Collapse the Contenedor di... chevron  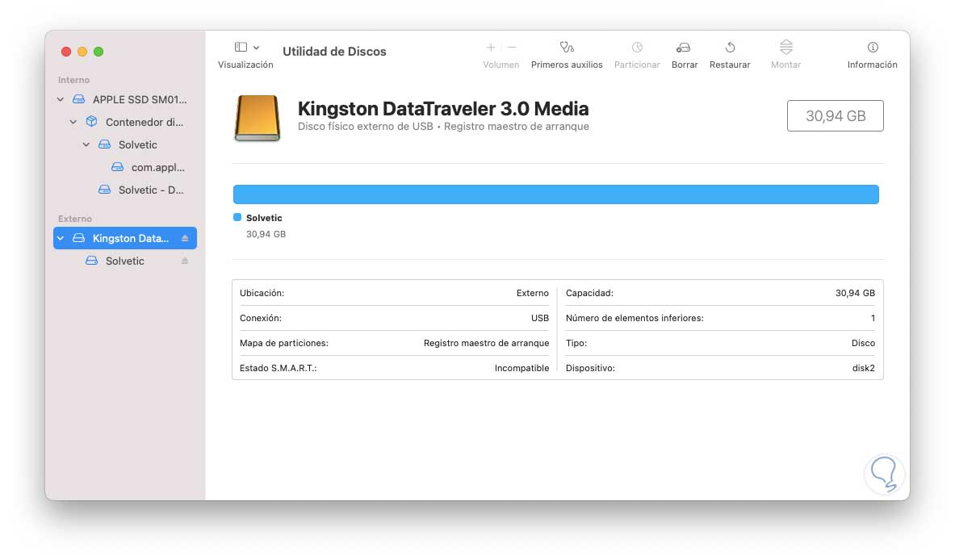point(73,122)
